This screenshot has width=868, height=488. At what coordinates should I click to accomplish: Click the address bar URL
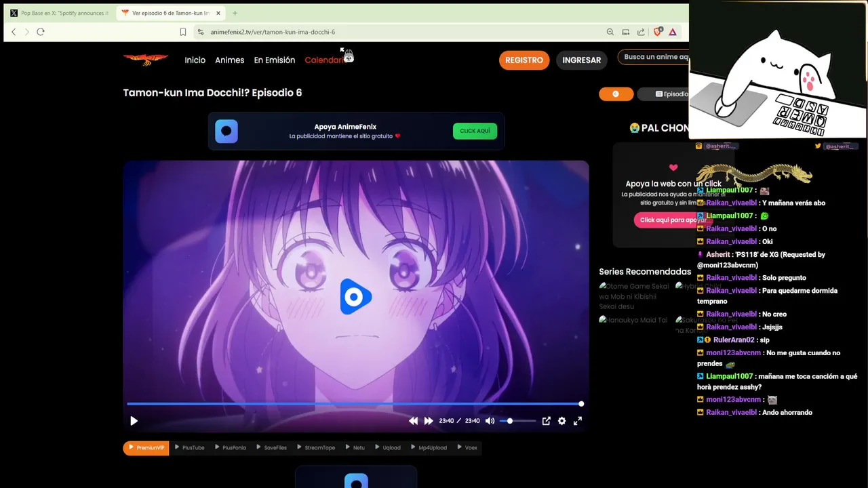(273, 32)
